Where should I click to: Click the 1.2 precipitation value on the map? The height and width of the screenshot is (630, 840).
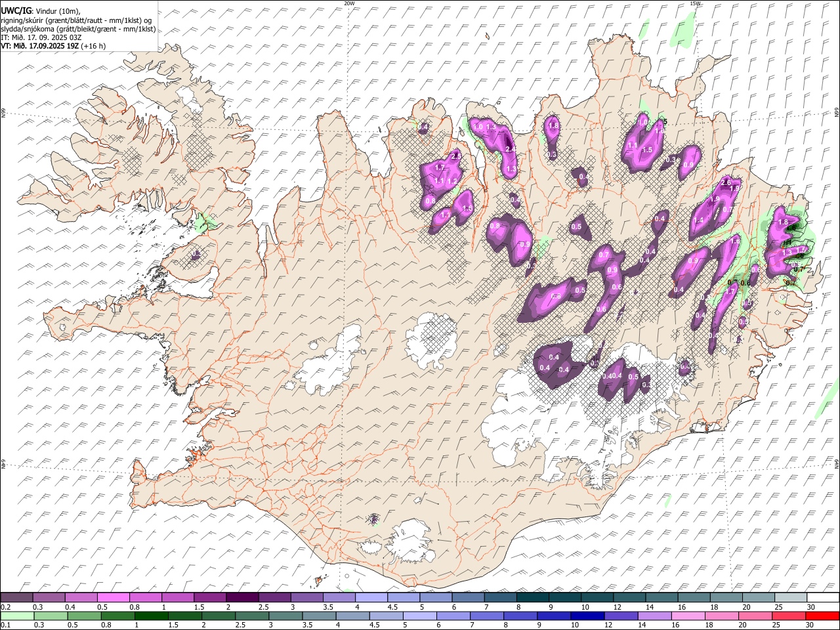[x=452, y=181]
